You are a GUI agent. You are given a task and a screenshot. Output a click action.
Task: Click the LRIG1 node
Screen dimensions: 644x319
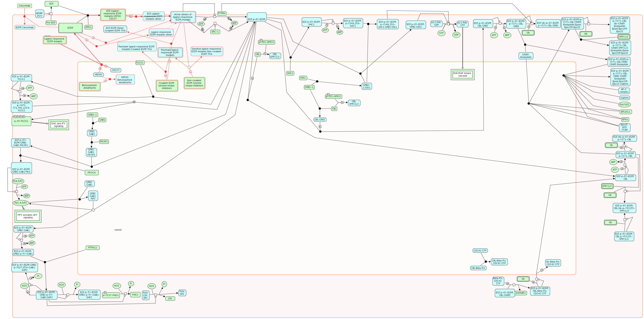pos(89,27)
